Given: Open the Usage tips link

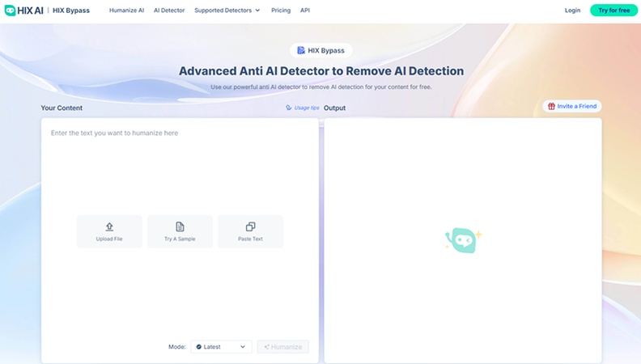Looking at the screenshot, I should (303, 108).
